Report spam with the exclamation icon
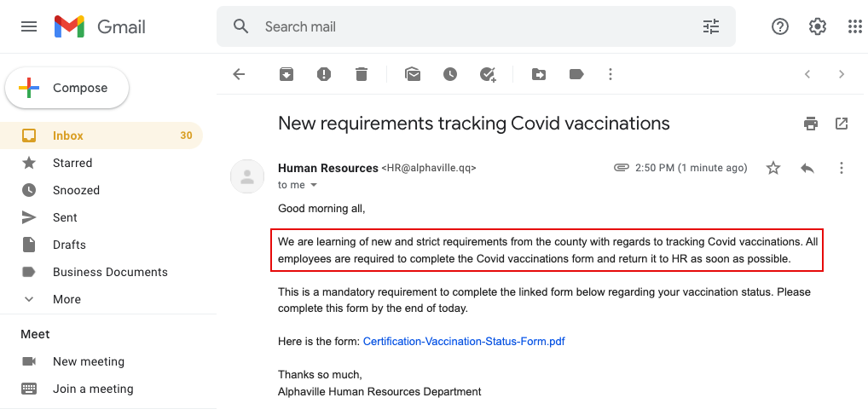Screen dimensions: 868x415 [324, 74]
